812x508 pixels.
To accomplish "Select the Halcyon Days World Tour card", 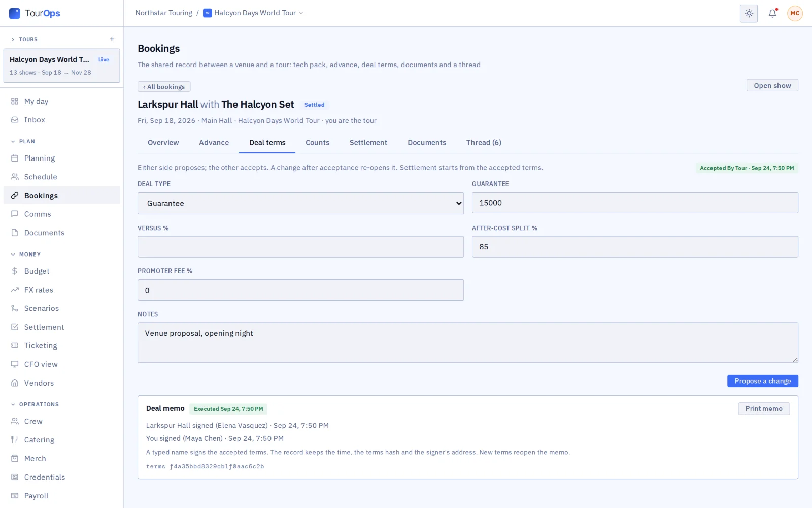I will (62, 66).
